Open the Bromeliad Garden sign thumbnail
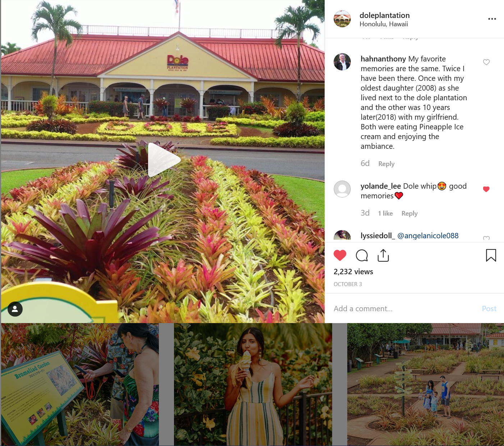 [80, 385]
